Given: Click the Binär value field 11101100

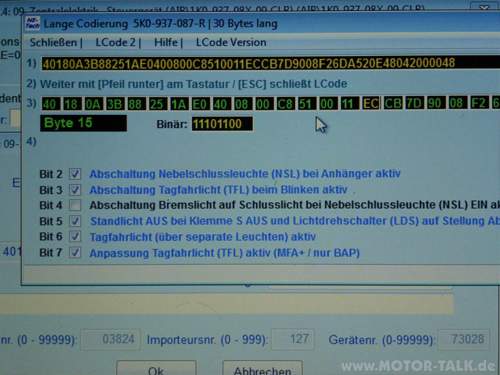Looking at the screenshot, I should point(222,124).
